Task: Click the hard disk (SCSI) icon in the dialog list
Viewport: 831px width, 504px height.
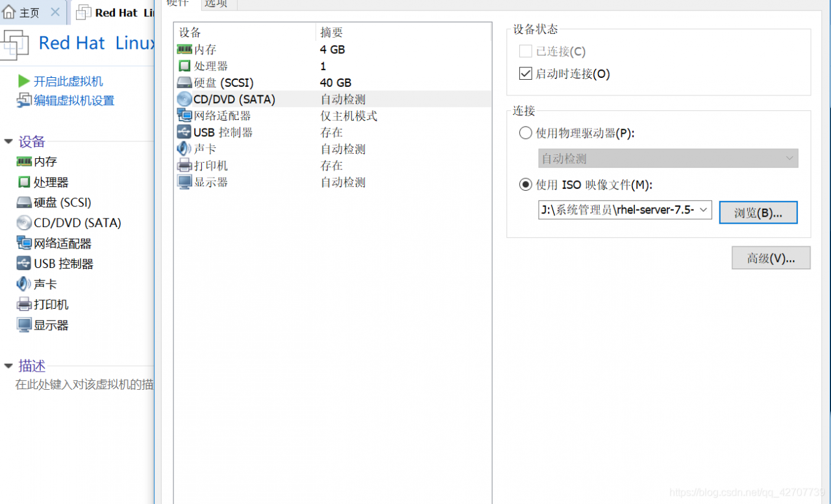Action: pos(184,83)
